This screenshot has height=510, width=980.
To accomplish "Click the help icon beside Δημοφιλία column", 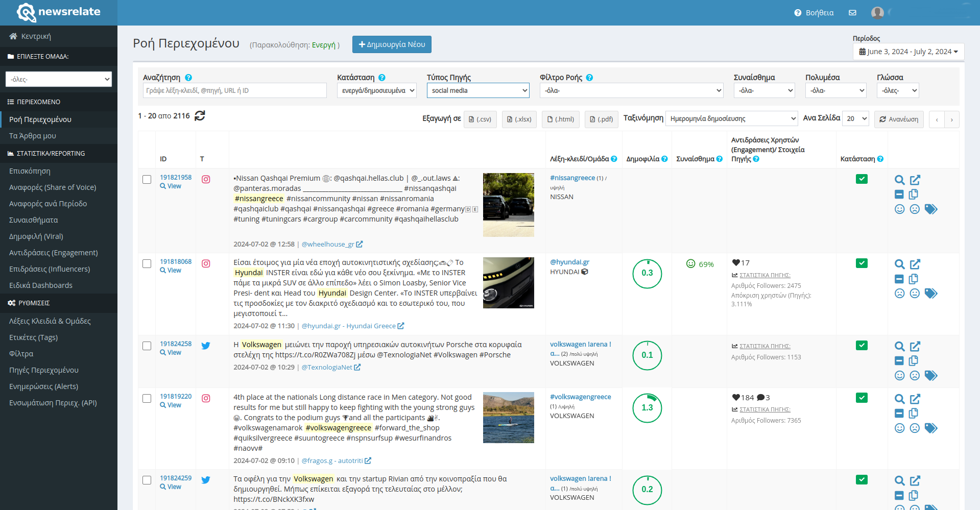I will (x=664, y=159).
